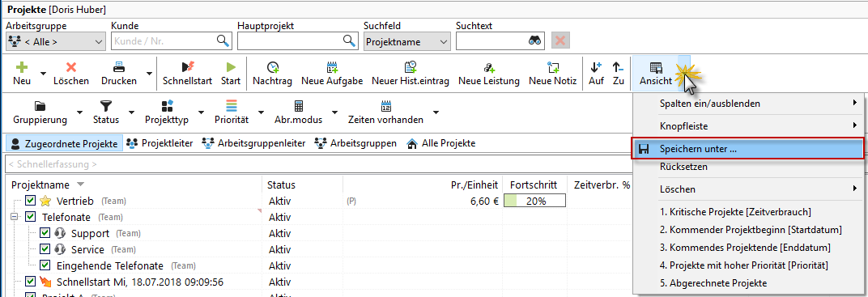Click the Priorität icon

[232, 106]
